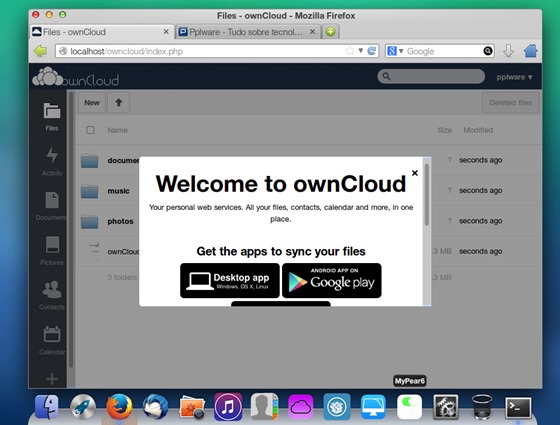The width and height of the screenshot is (560, 425).
Task: Close the Pplware tab
Action: (x=312, y=32)
